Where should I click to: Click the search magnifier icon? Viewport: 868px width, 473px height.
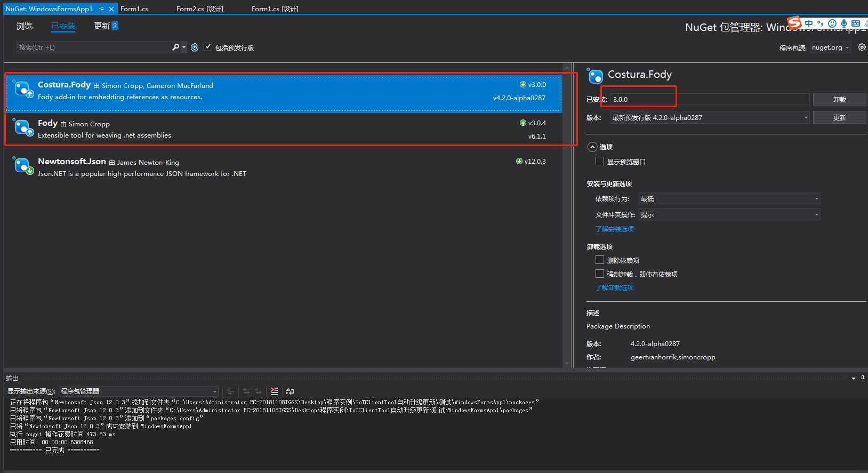[175, 47]
